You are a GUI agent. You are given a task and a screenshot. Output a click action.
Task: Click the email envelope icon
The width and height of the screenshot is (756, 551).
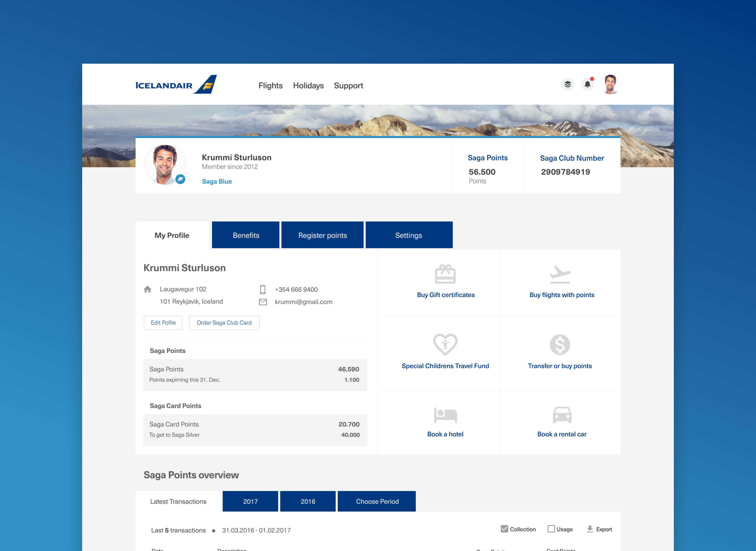[263, 302]
